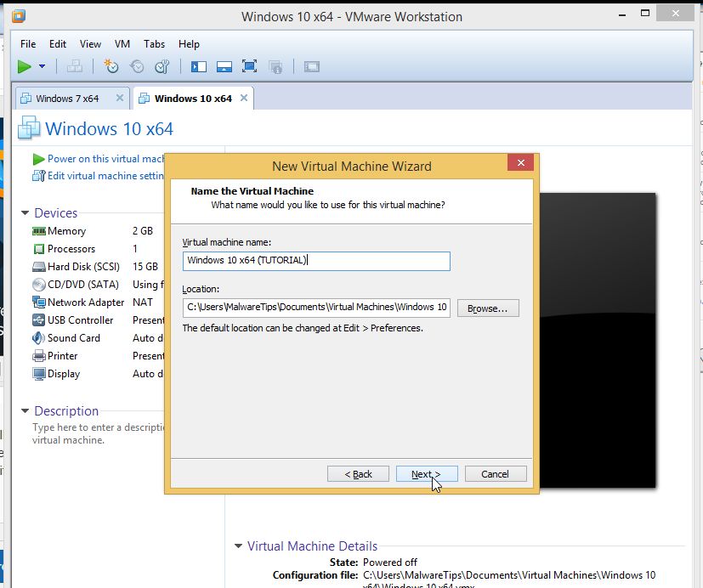703x588 pixels.
Task: Select the Sound Card icon
Action: [39, 338]
